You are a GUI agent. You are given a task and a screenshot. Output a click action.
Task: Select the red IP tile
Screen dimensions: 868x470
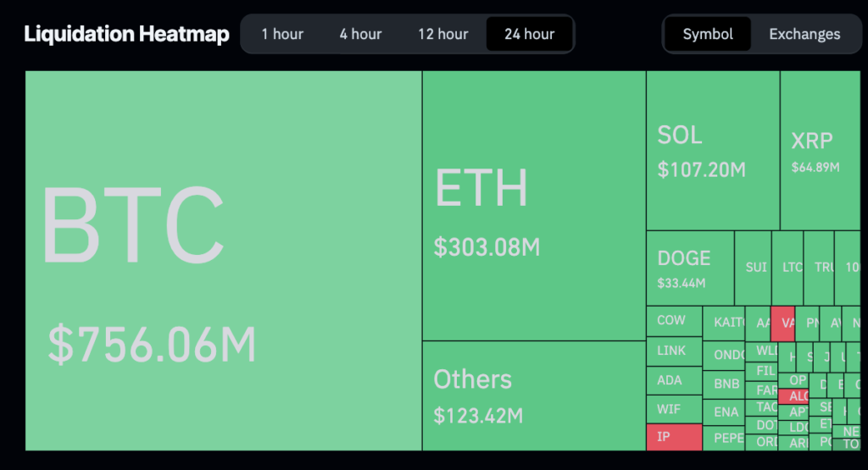click(674, 437)
